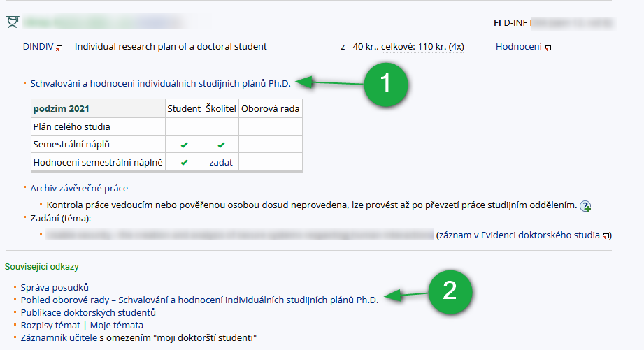Open Archiv závěrečné práce
This screenshot has height=350, width=644.
pyautogui.click(x=79, y=188)
